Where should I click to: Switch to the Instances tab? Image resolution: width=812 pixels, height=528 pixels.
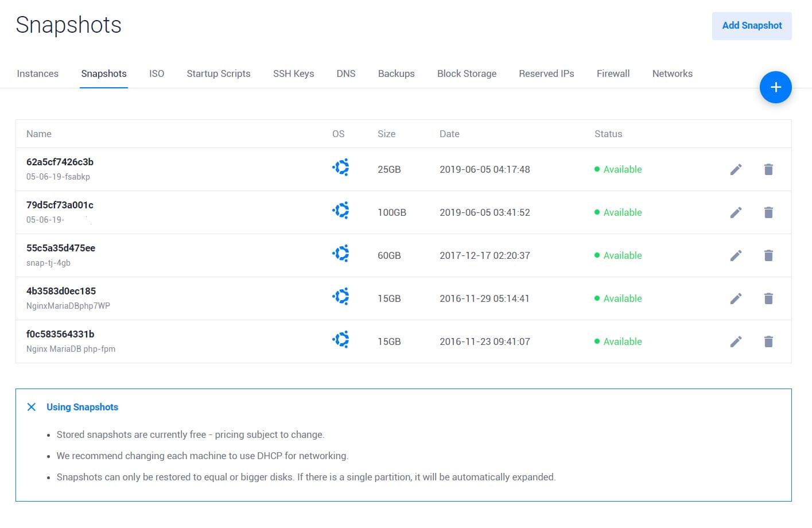38,73
